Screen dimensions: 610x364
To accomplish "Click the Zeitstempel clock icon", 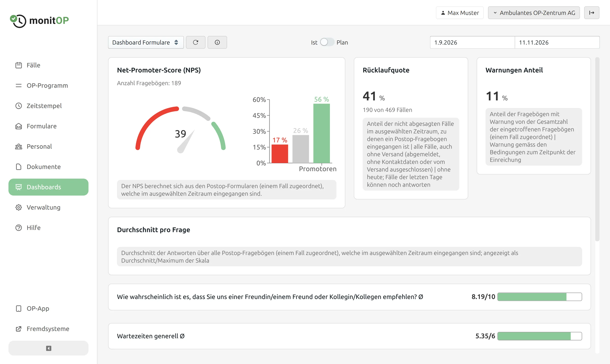I will [19, 106].
